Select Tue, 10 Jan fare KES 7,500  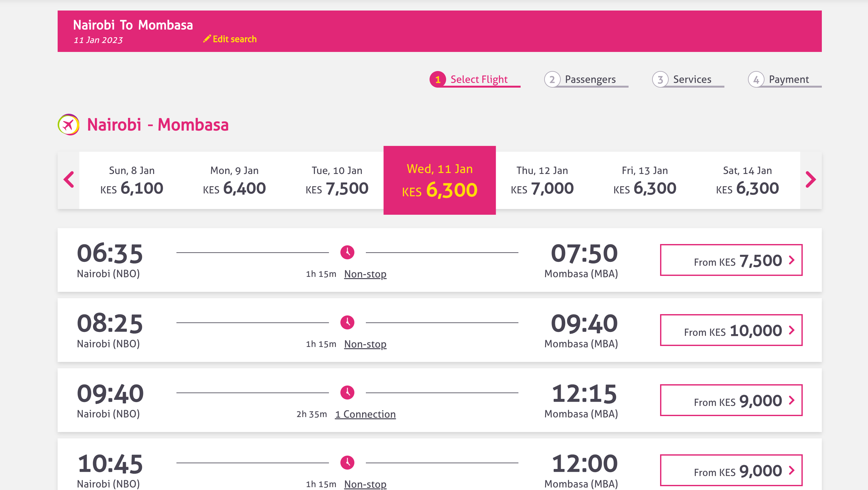coord(337,180)
